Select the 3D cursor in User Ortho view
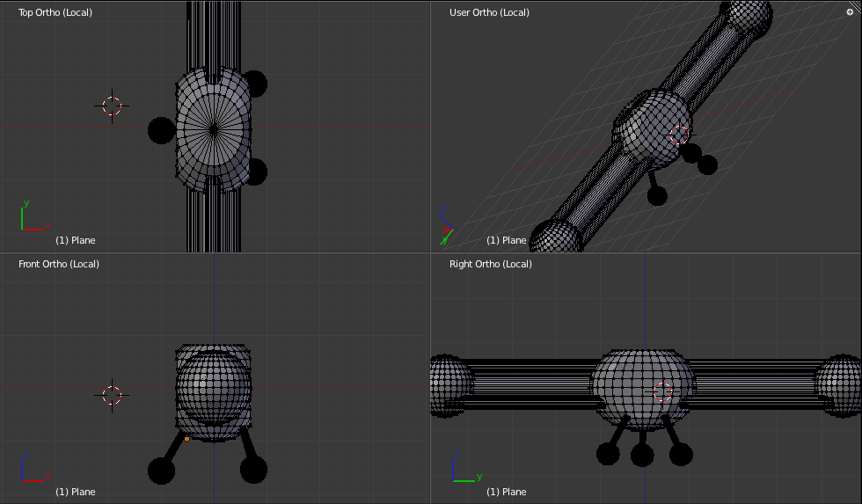862x504 pixels. tap(679, 135)
